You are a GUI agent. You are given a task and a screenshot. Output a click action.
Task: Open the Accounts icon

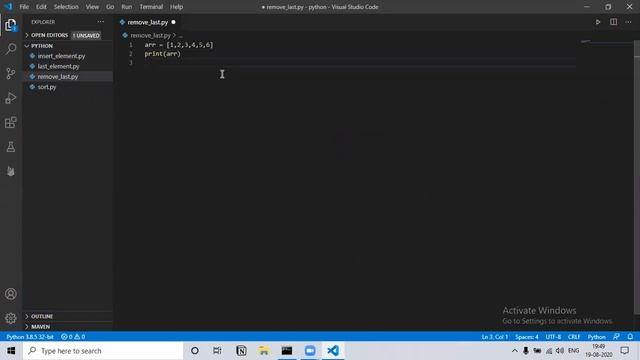tap(11, 294)
